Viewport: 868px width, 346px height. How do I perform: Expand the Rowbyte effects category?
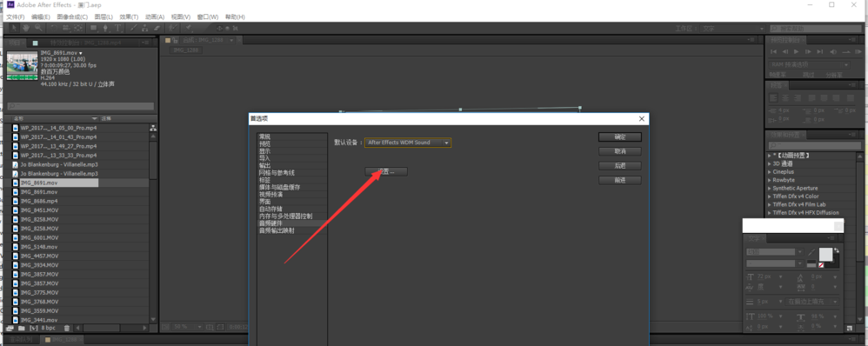[x=770, y=180]
